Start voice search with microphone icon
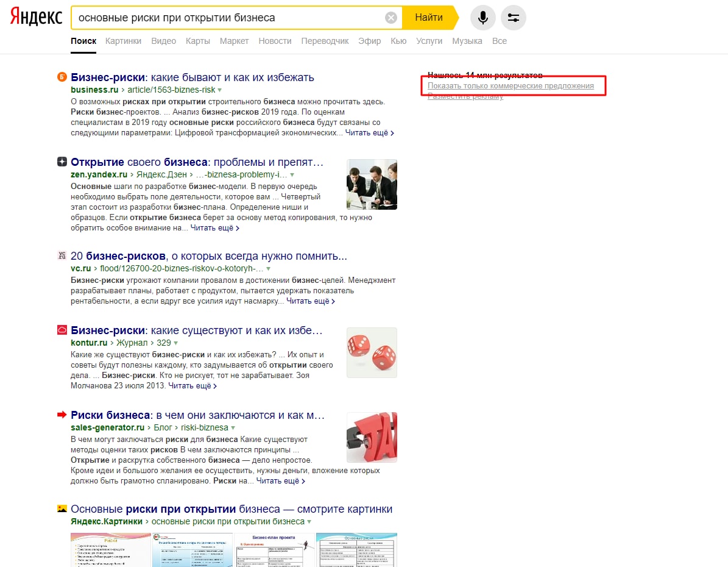Image resolution: width=728 pixels, height=567 pixels. 483,18
